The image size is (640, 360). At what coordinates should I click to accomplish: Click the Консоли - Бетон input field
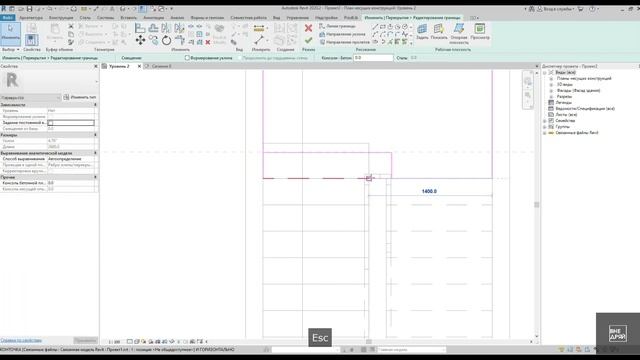[373, 58]
